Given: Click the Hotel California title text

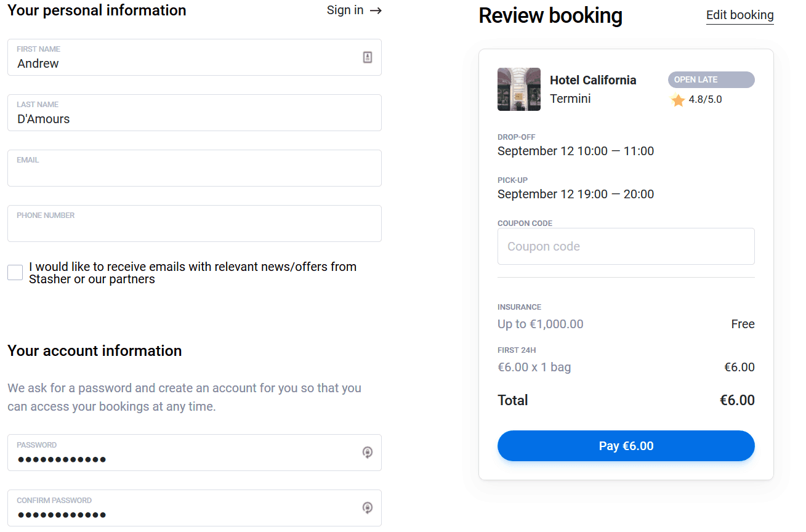Looking at the screenshot, I should [x=593, y=80].
